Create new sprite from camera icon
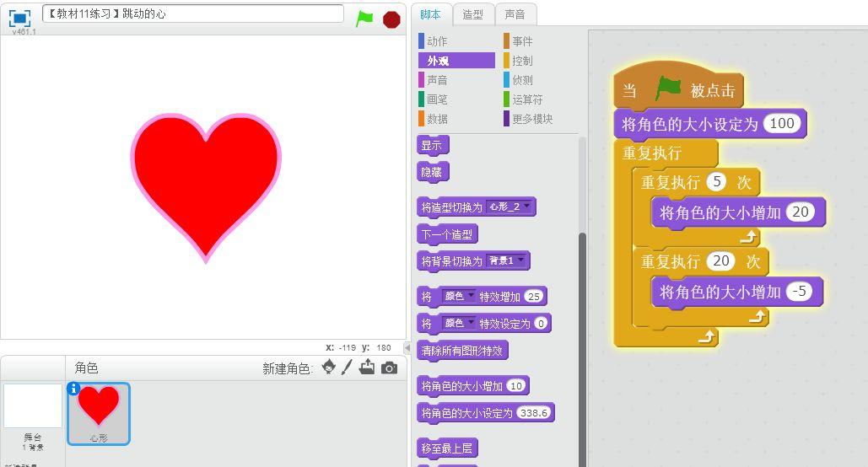The image size is (868, 467). (389, 368)
